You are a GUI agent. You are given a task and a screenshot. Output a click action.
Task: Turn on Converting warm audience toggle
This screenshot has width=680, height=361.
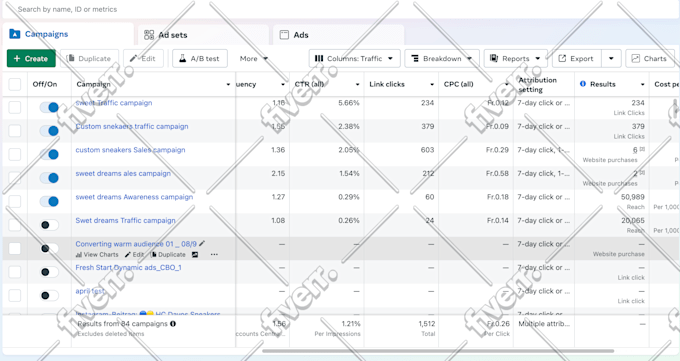(x=49, y=248)
